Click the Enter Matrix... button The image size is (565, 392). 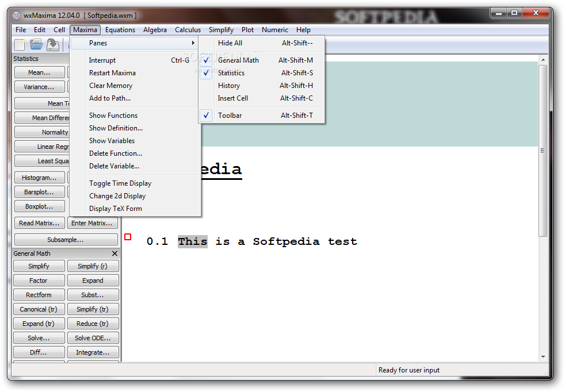(92, 223)
